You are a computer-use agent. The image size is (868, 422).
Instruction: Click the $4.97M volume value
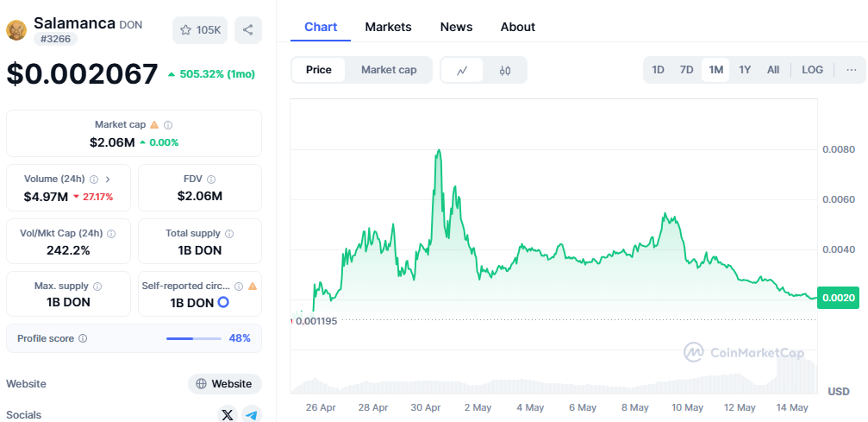(46, 196)
